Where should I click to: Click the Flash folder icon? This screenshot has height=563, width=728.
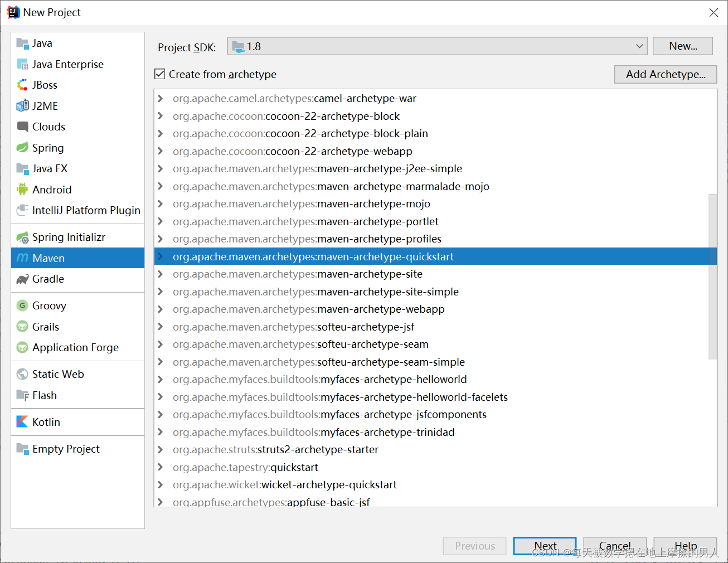pos(22,395)
